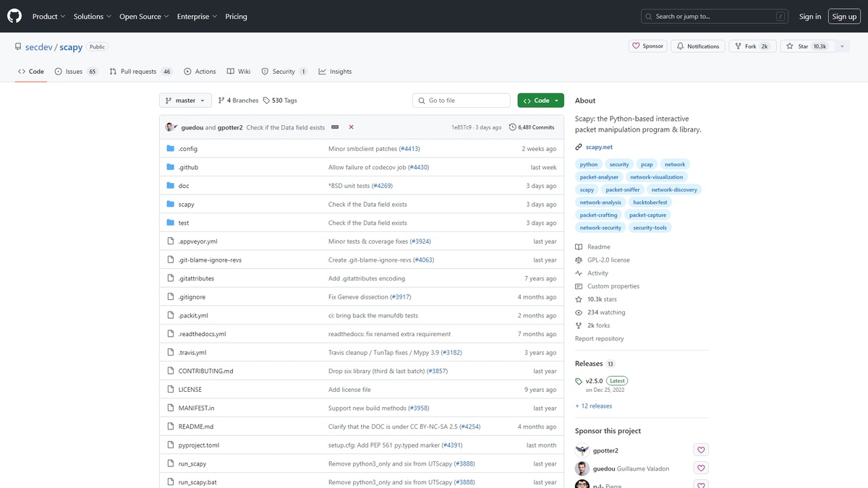The width and height of the screenshot is (868, 488).
Task: Click the .github folder icon
Action: click(x=171, y=167)
